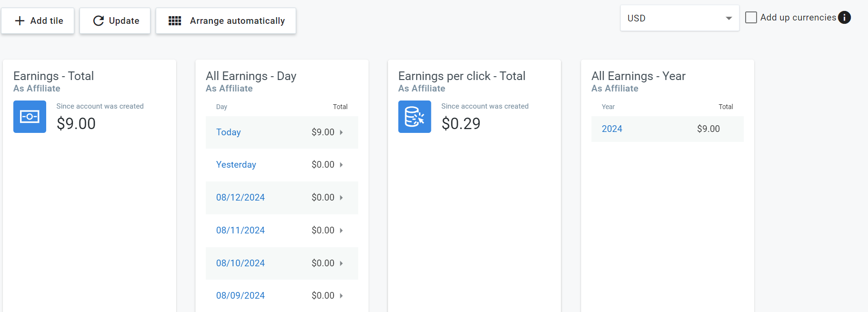Open the USD currency dropdown
The width and height of the screenshot is (868, 312).
[x=679, y=18]
